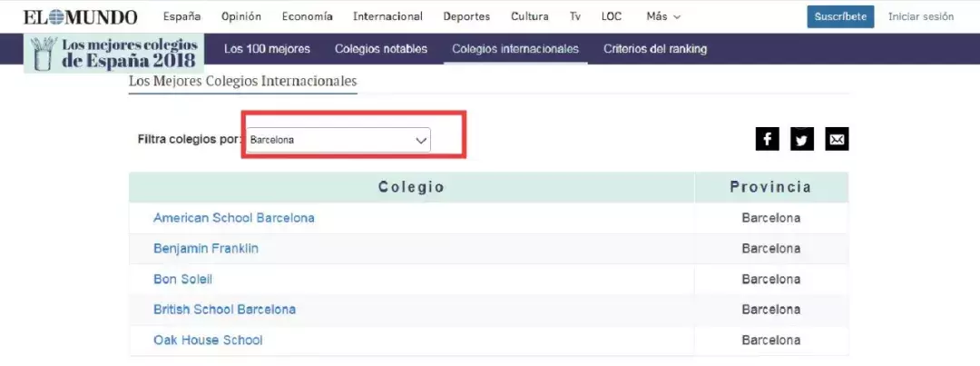The image size is (980, 366).
Task: Expand the Más menu
Action: point(663,17)
